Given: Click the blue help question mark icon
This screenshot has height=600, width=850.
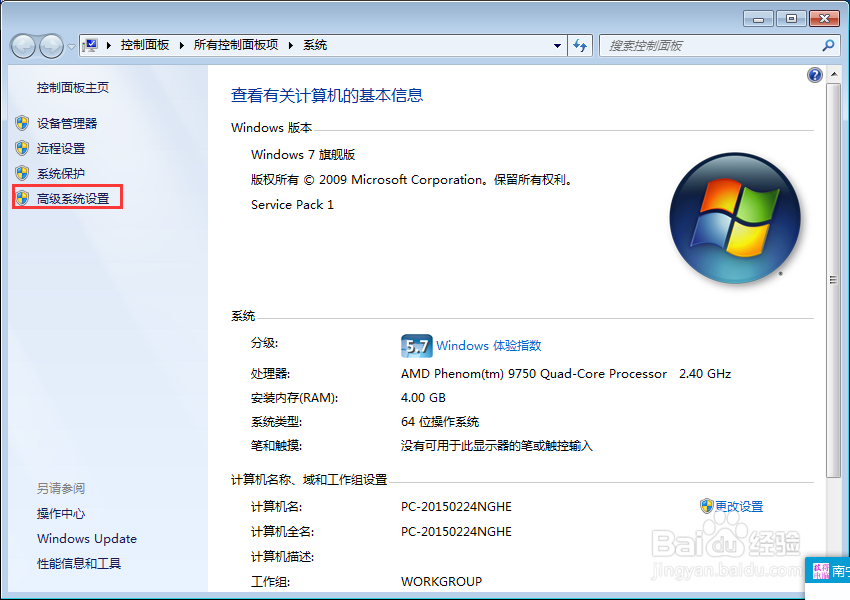Looking at the screenshot, I should tap(815, 74).
